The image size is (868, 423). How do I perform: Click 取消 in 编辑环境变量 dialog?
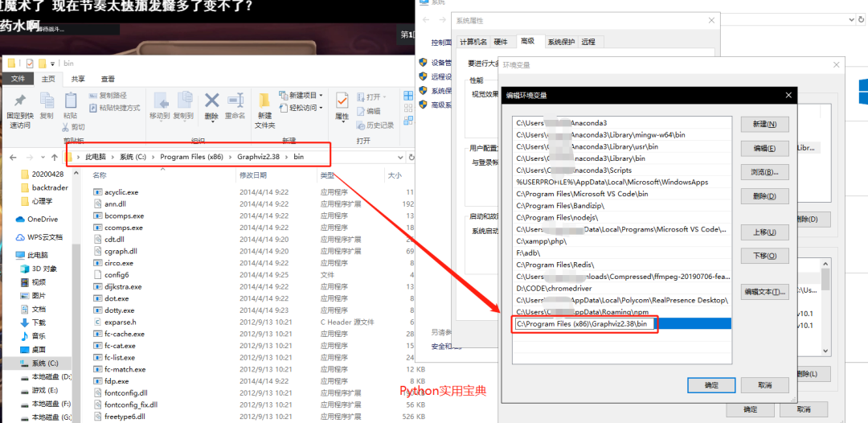pos(764,384)
